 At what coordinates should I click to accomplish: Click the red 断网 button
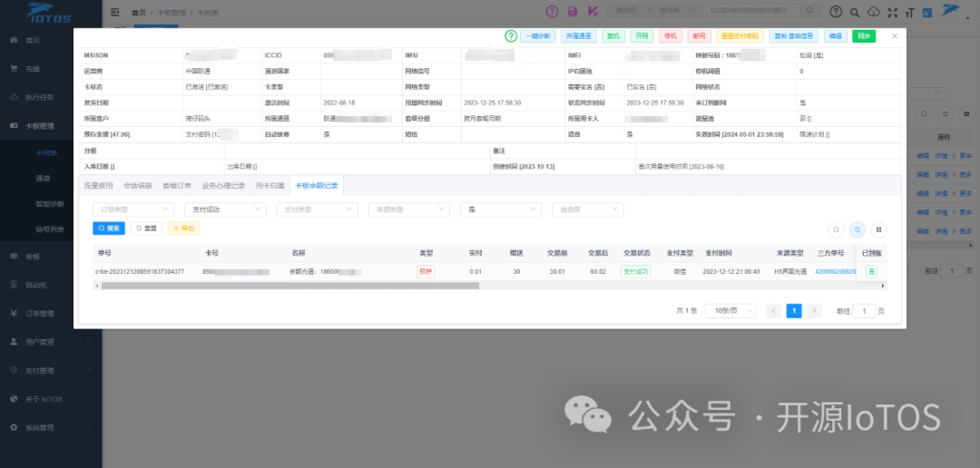[699, 36]
